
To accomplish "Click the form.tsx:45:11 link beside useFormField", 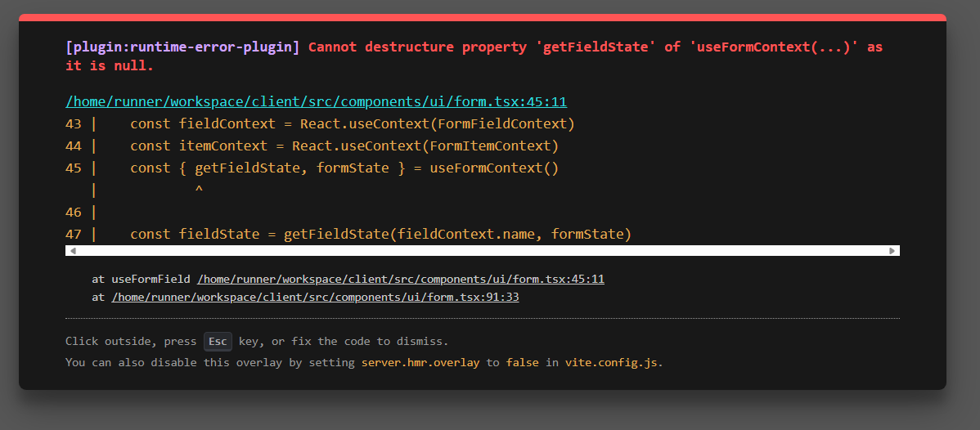I will pos(401,279).
